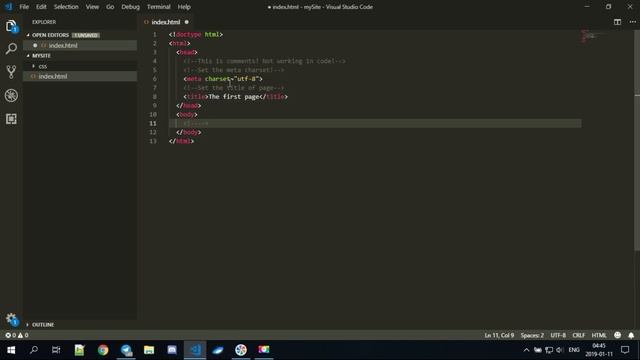The width and height of the screenshot is (640, 360).
Task: Open the Explorer view in activity bar
Action: pos(11,27)
